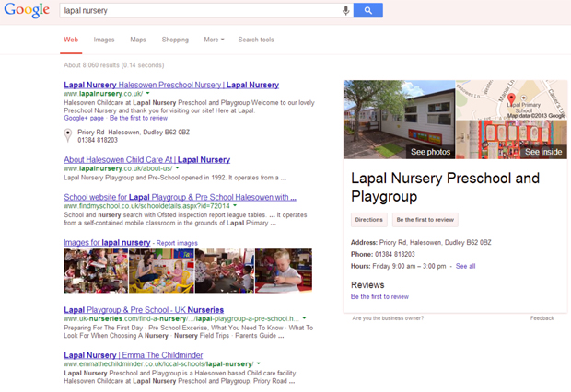Switch to the Images tab
Viewport: 571px width, 392px height.
tap(104, 40)
